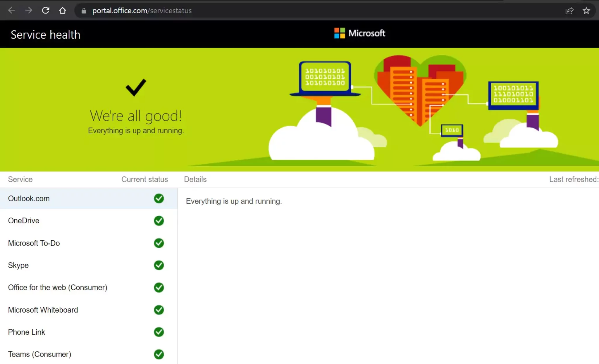
Task: Select the Microsoft To-Do service
Action: pos(89,243)
